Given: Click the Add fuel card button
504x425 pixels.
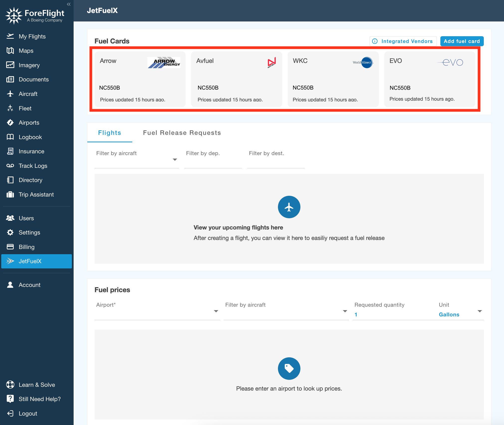Looking at the screenshot, I should (462, 41).
